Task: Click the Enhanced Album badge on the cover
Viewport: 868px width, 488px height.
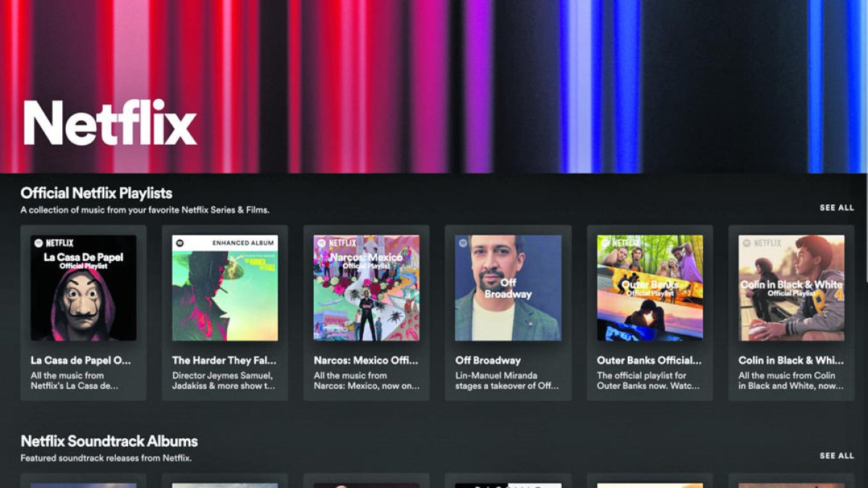Action: point(242,243)
